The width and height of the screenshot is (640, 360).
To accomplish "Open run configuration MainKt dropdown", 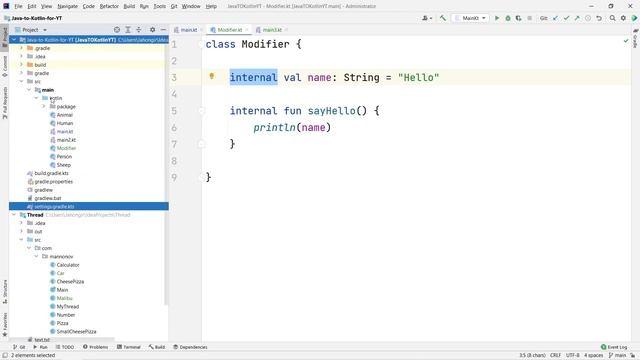I will click(x=470, y=18).
